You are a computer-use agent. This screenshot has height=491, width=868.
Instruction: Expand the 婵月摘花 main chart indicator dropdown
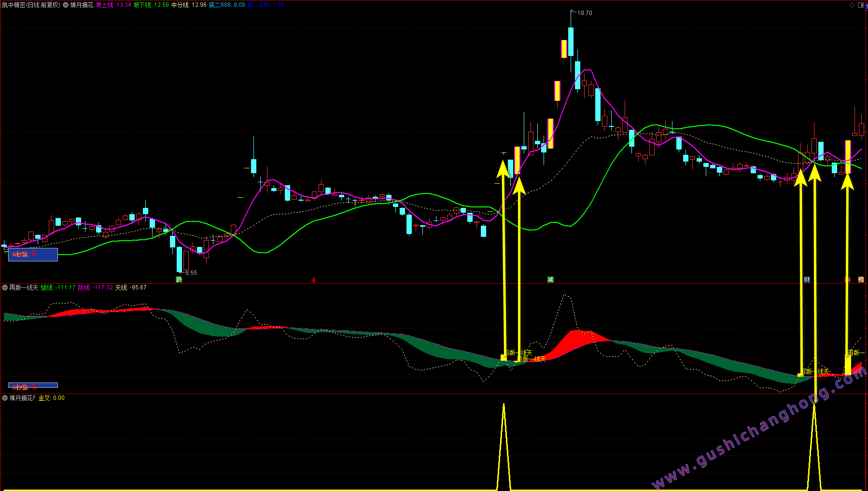[x=66, y=5]
